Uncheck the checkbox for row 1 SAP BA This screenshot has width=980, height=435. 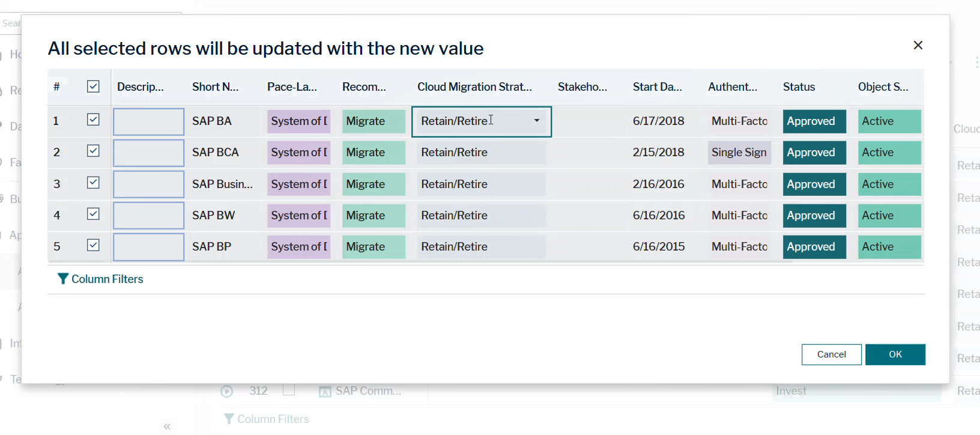(93, 120)
